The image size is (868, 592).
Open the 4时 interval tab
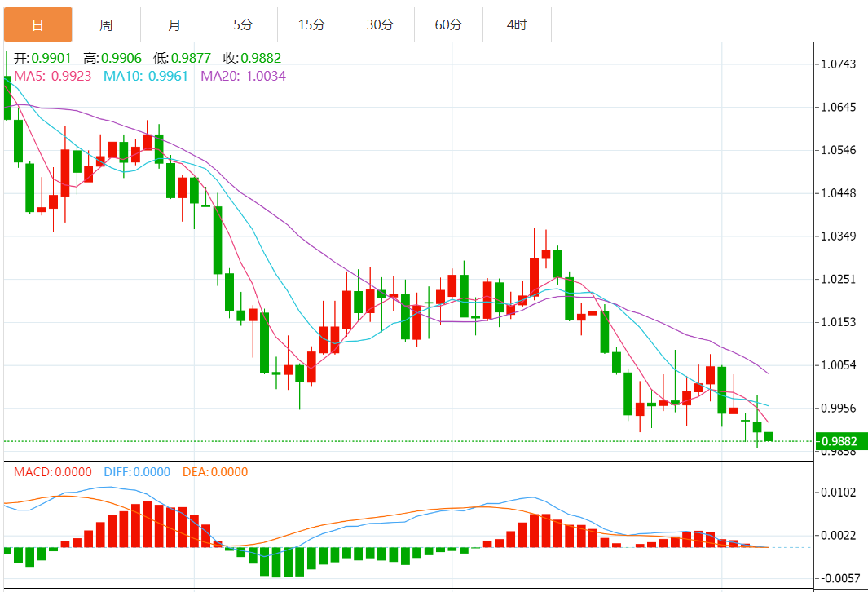click(517, 24)
